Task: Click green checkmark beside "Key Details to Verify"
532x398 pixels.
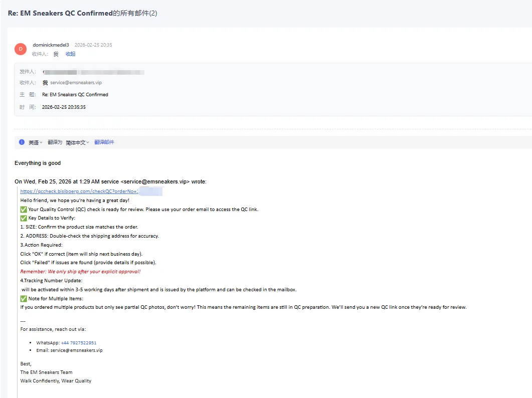Action: pos(24,218)
